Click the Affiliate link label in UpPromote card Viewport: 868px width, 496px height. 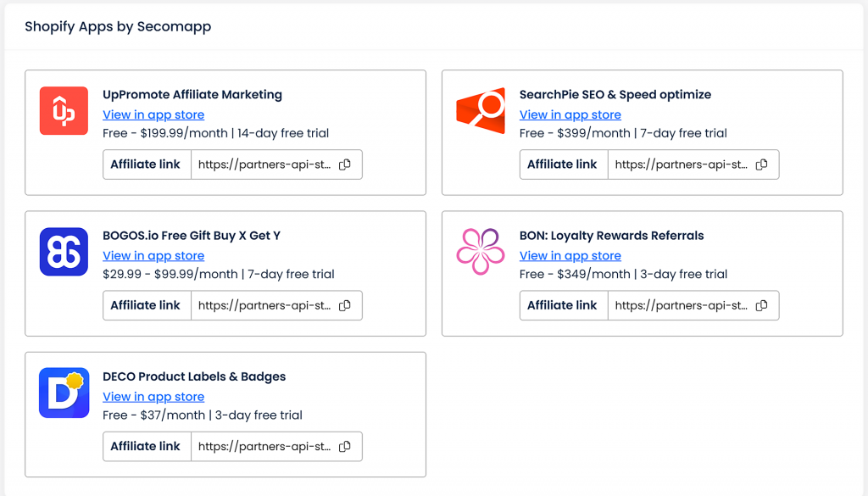145,164
